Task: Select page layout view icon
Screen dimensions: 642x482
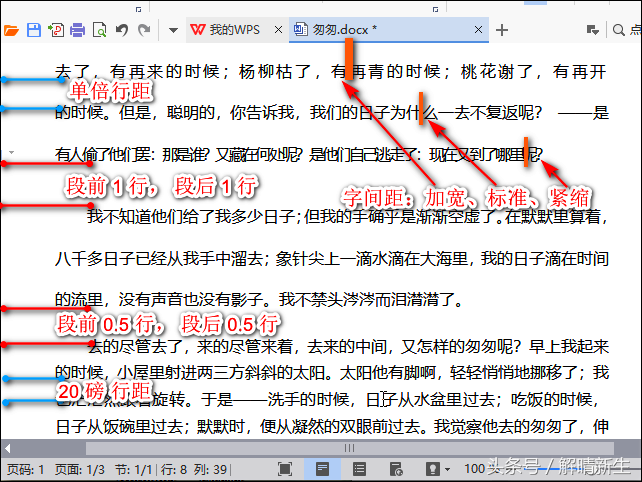Action: coord(322,469)
